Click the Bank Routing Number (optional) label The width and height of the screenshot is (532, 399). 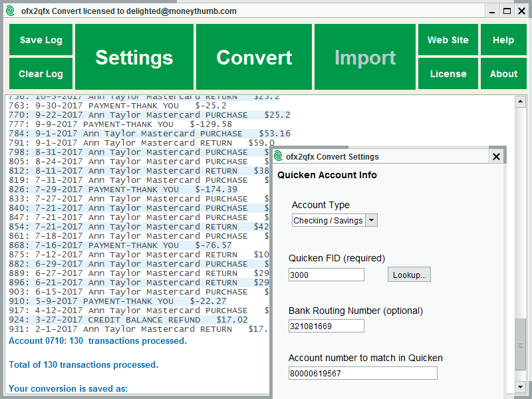coord(356,311)
